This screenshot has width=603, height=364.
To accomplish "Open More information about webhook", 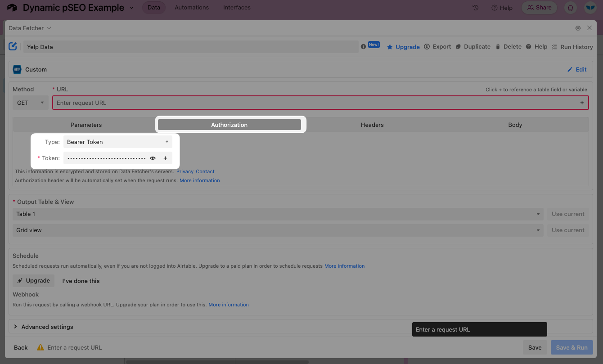I will tap(229, 305).
